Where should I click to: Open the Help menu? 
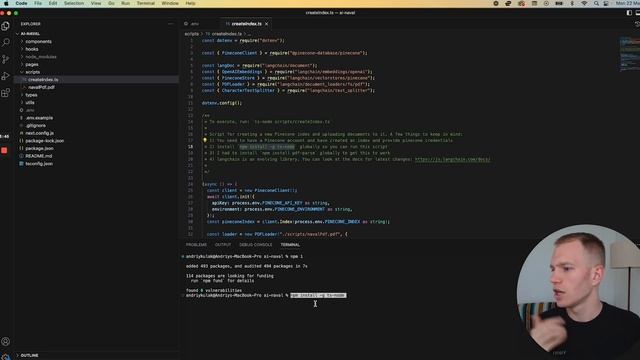[x=191, y=3]
